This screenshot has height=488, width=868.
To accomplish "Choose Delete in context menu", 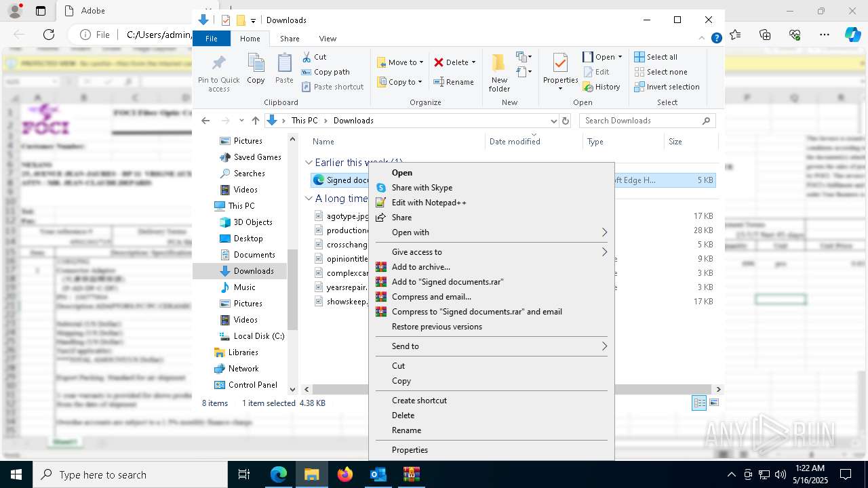I will pyautogui.click(x=492, y=415).
